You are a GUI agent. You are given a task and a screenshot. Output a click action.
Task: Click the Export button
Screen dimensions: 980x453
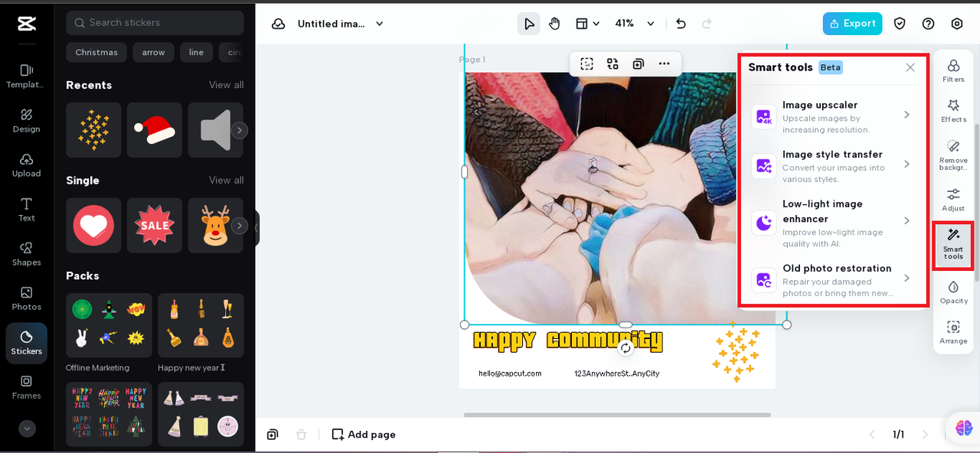click(852, 24)
